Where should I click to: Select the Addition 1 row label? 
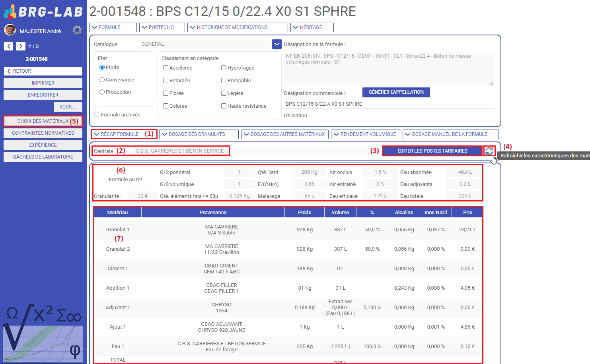118,288
